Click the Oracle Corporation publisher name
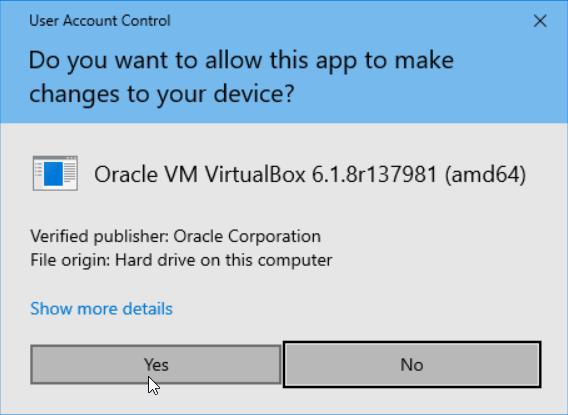Screen dimensions: 568x415 tap(247, 236)
